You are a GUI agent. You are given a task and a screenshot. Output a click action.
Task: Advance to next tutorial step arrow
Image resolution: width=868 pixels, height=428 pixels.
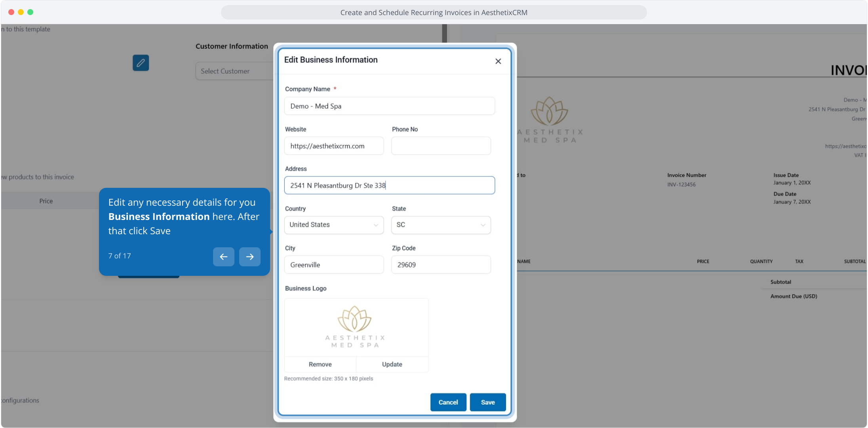249,256
